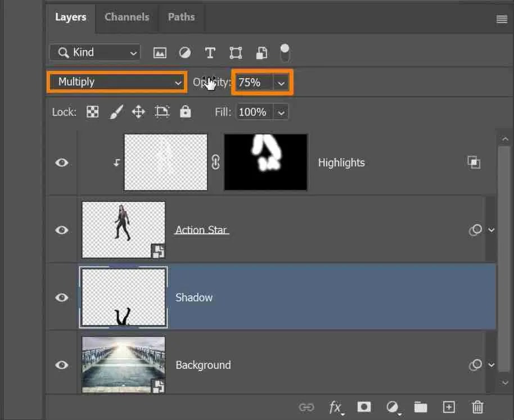Rename the Action Star layer label
This screenshot has width=514, height=420.
click(201, 229)
